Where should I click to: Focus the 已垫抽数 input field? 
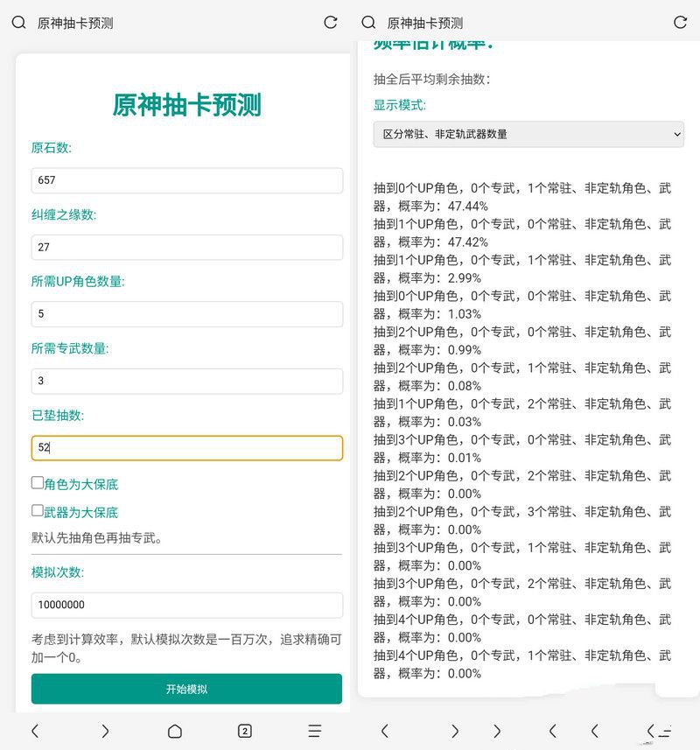pyautogui.click(x=186, y=446)
